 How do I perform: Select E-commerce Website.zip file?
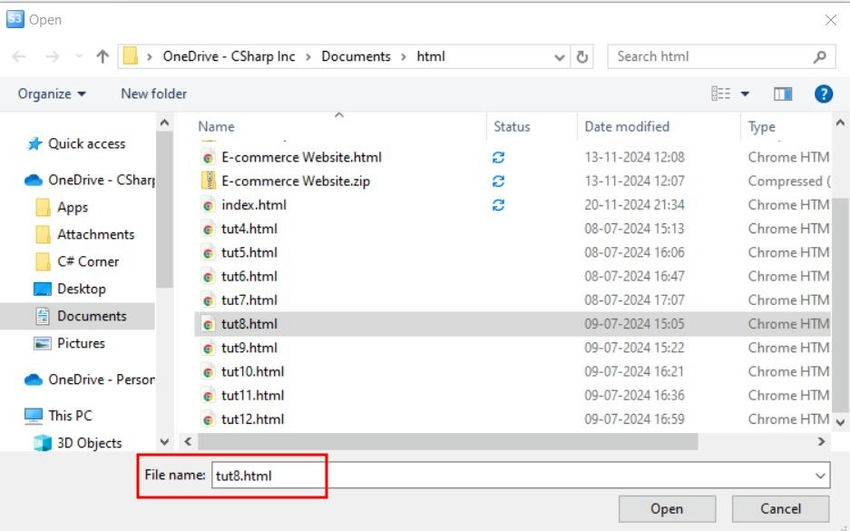tap(295, 181)
